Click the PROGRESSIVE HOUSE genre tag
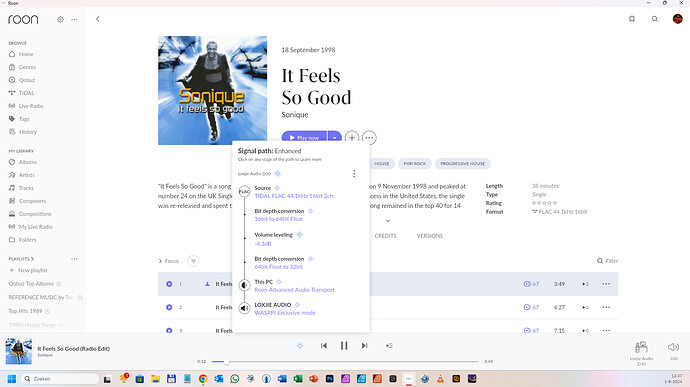Image resolution: width=690 pixels, height=387 pixels. point(462,164)
